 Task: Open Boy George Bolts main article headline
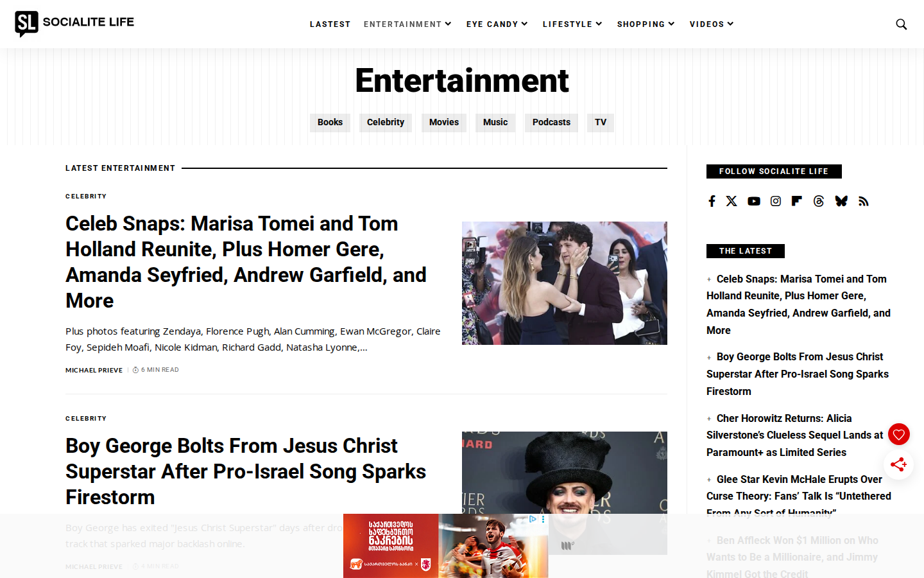click(x=246, y=471)
